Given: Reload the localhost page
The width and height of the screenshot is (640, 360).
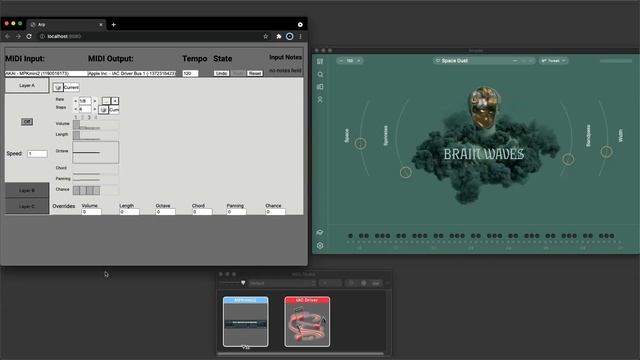Looking at the screenshot, I should 29,36.
